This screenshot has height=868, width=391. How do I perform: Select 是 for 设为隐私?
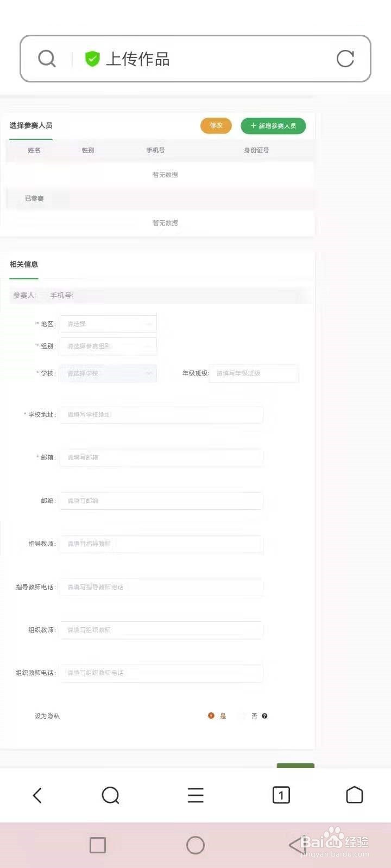[211, 716]
